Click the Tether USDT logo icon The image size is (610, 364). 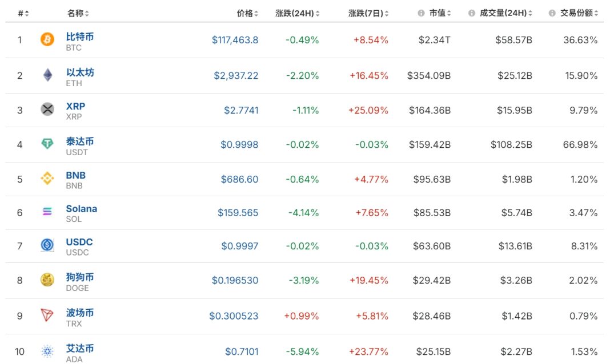pyautogui.click(x=47, y=144)
